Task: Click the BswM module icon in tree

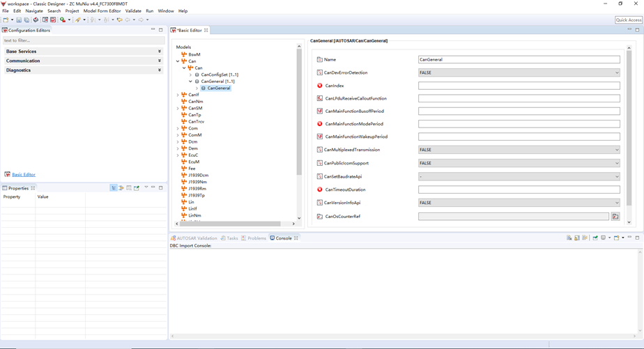Action: tap(184, 54)
